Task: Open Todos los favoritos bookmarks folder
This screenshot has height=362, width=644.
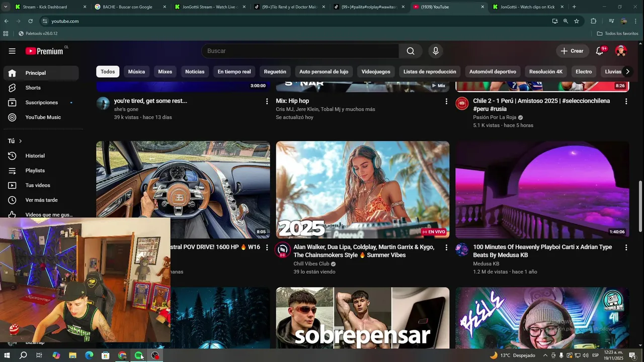Action: (x=617, y=34)
